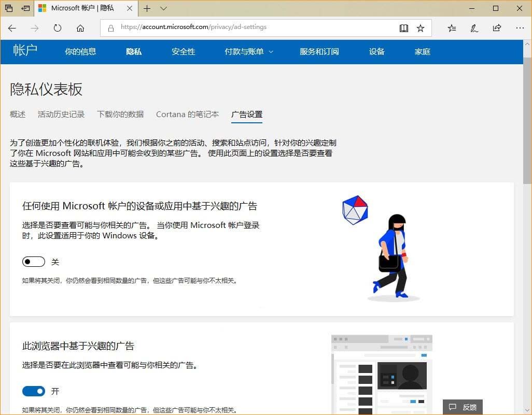Click the Show all tabs chevron
The width and height of the screenshot is (532, 415).
pos(163,8)
